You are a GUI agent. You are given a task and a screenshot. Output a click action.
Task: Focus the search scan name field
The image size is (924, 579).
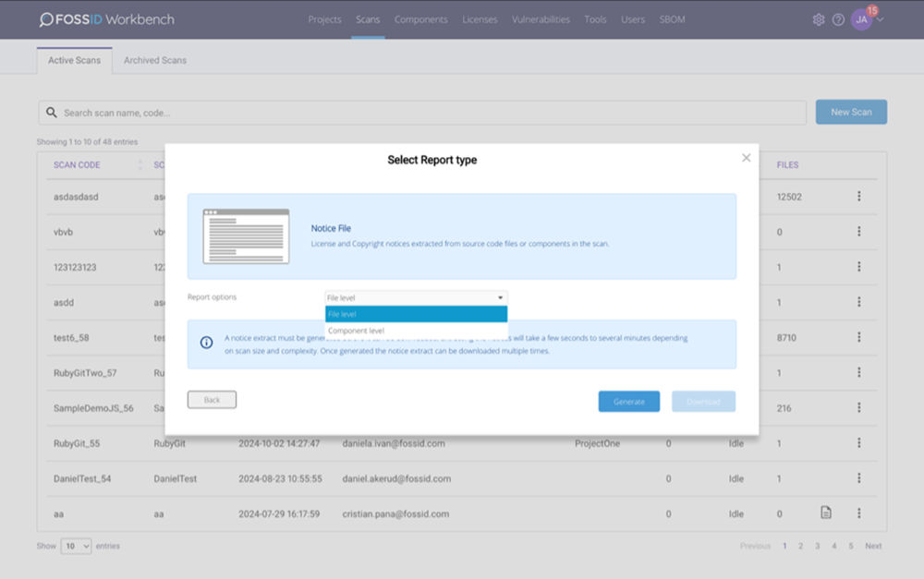click(422, 113)
